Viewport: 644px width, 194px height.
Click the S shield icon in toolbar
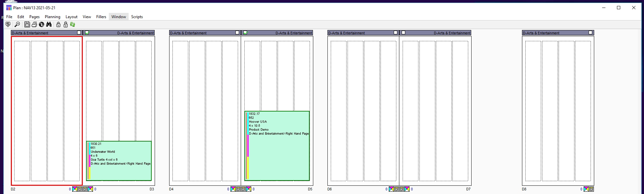tap(8, 24)
